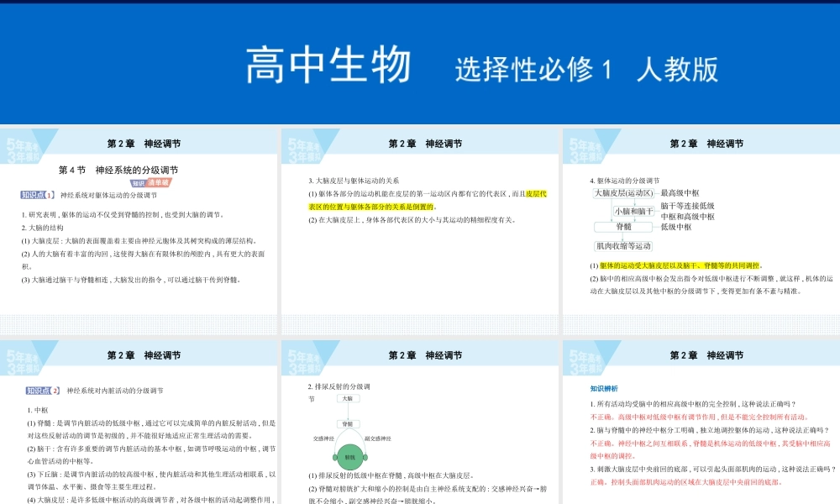Open the 知识辨析 question-and-answer slide

pos(701,422)
